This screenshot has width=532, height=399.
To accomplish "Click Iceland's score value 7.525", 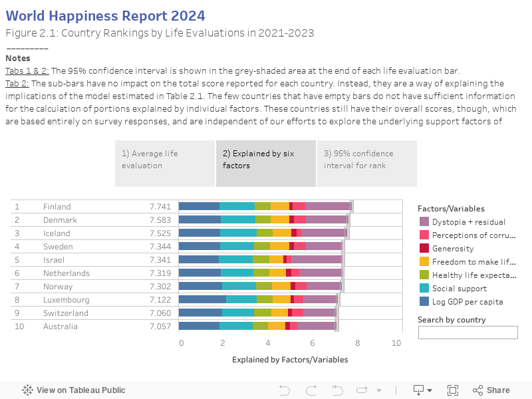I will pyautogui.click(x=160, y=233).
